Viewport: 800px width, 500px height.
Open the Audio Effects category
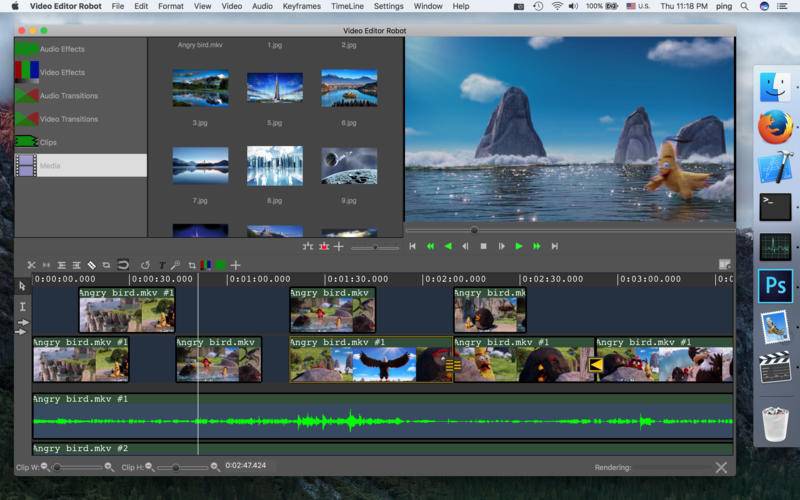[x=81, y=49]
